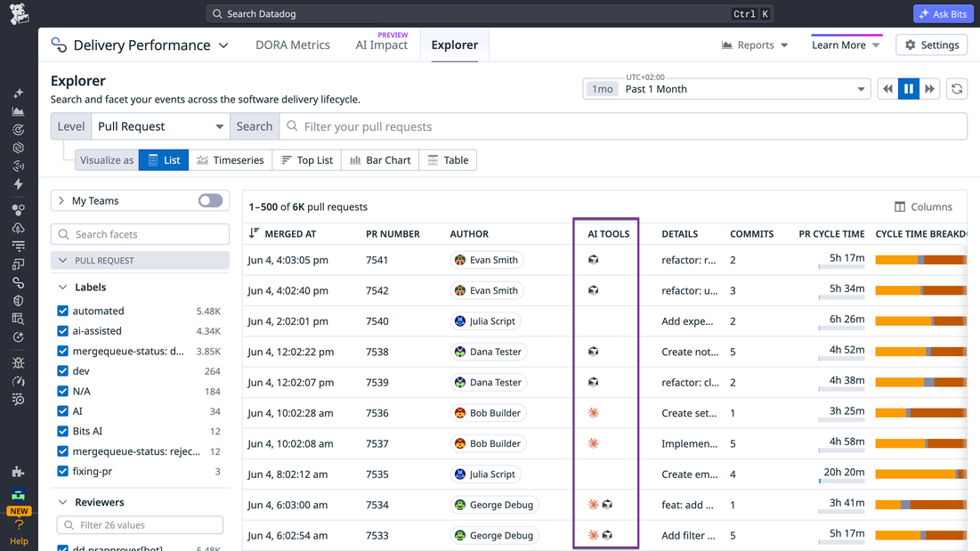This screenshot has height=551, width=980.
Task: Open the Delivery Performance dropdown
Action: (223, 45)
